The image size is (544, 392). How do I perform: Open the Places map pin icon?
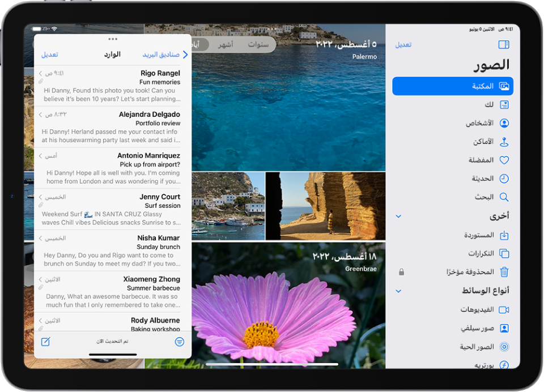tap(504, 142)
